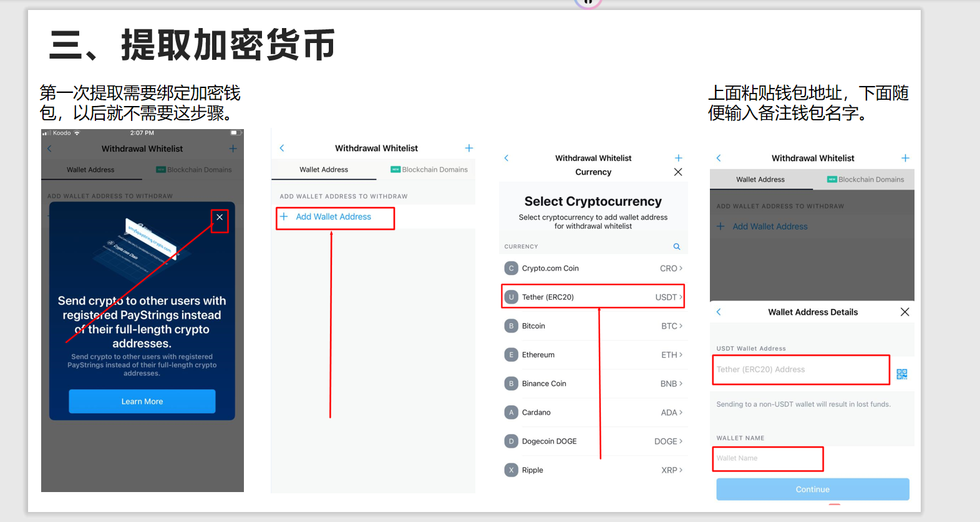This screenshot has height=522, width=980.
Task: Click XRP chevron
Action: 681,470
